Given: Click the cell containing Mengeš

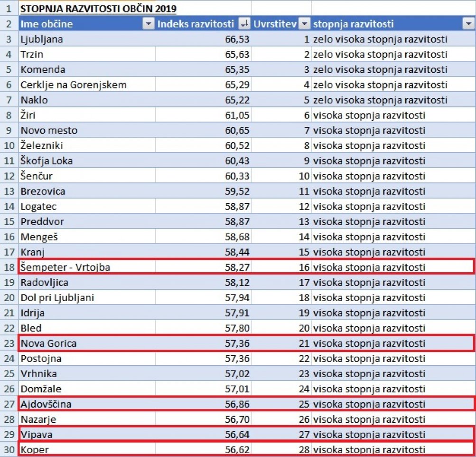Looking at the screenshot, I should pyautogui.click(x=87, y=237).
